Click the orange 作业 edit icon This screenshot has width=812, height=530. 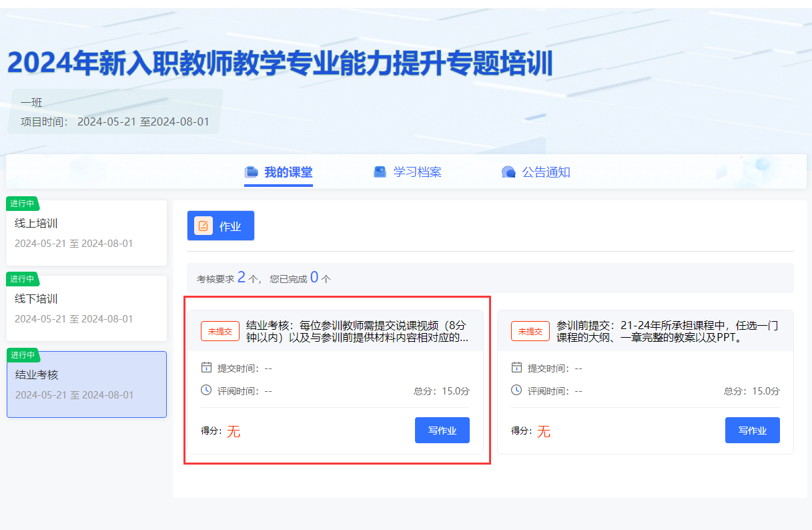pyautogui.click(x=204, y=226)
